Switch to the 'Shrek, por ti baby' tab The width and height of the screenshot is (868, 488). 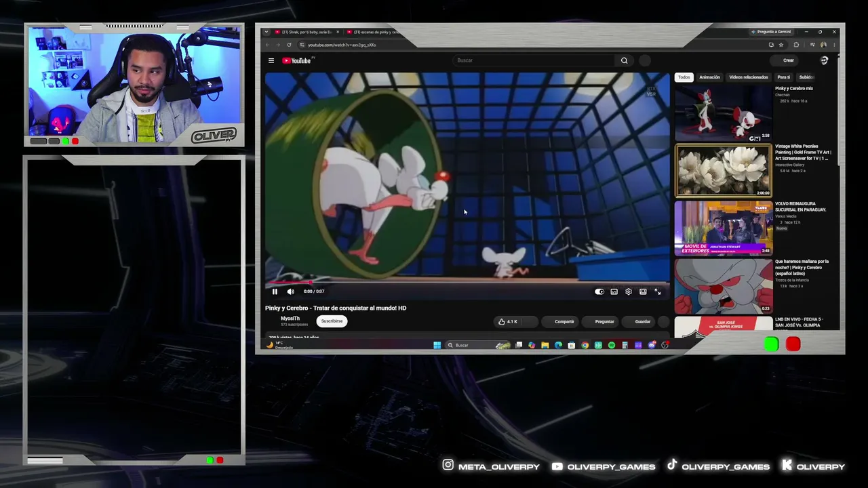click(305, 32)
